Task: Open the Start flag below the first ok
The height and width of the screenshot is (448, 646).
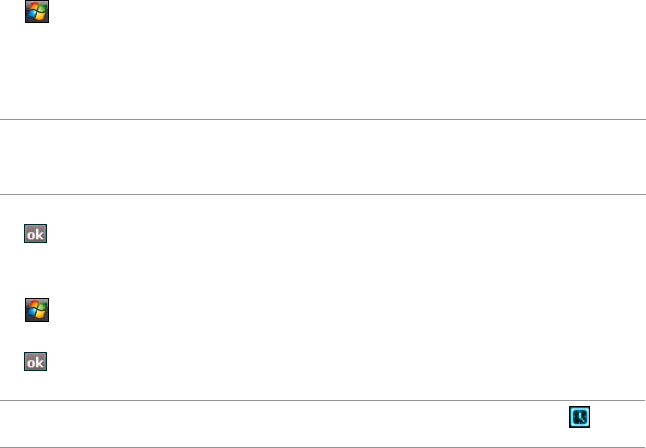Action: pyautogui.click(x=37, y=310)
